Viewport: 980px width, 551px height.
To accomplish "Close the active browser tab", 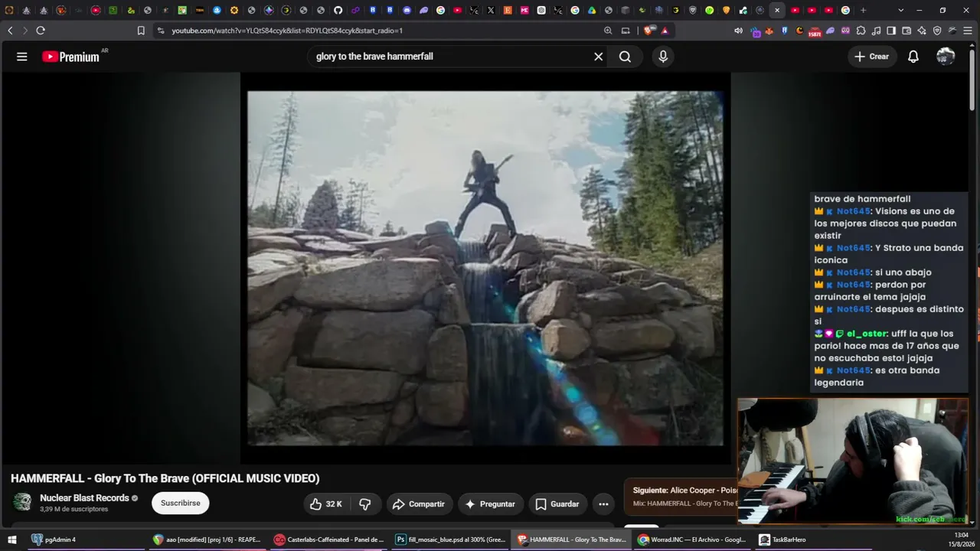I will [x=777, y=11].
